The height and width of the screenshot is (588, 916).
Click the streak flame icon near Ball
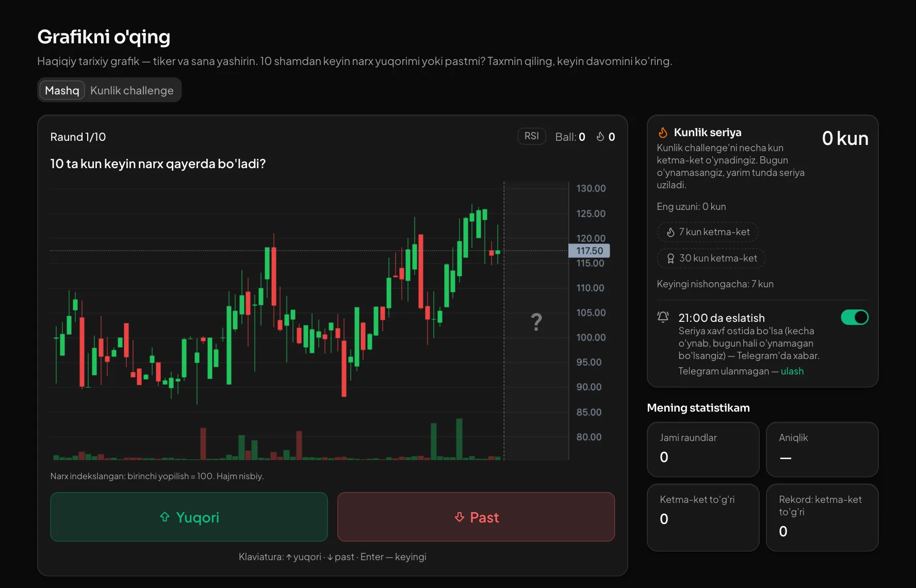click(x=600, y=137)
